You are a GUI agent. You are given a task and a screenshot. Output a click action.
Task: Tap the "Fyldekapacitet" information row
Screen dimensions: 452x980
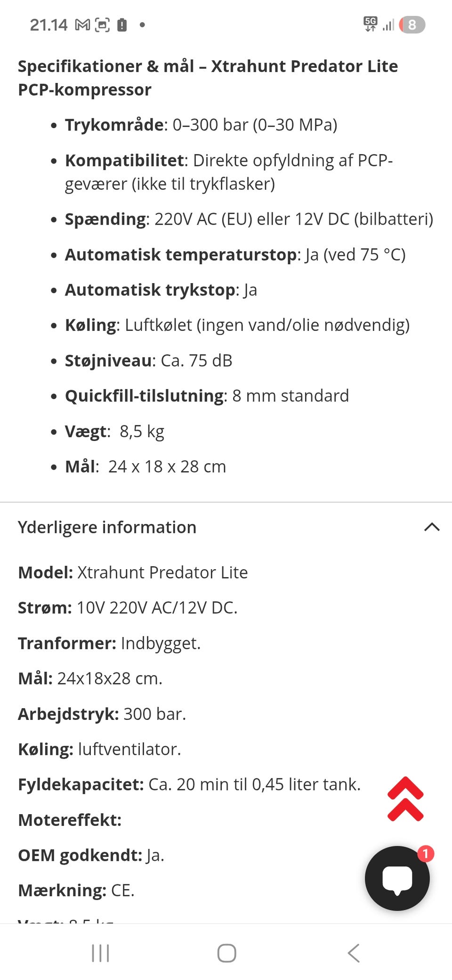pos(189,784)
